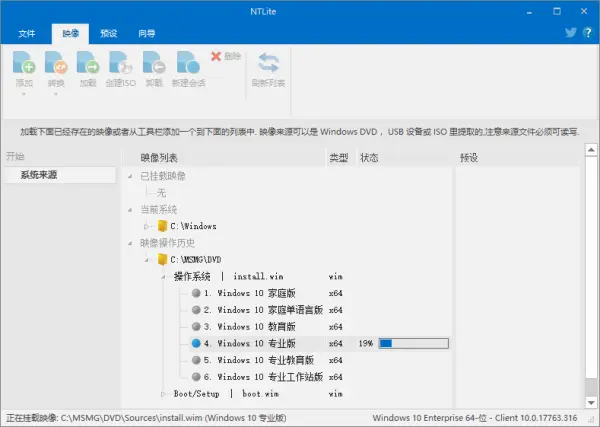Switch to the 预设 tab

108,34
